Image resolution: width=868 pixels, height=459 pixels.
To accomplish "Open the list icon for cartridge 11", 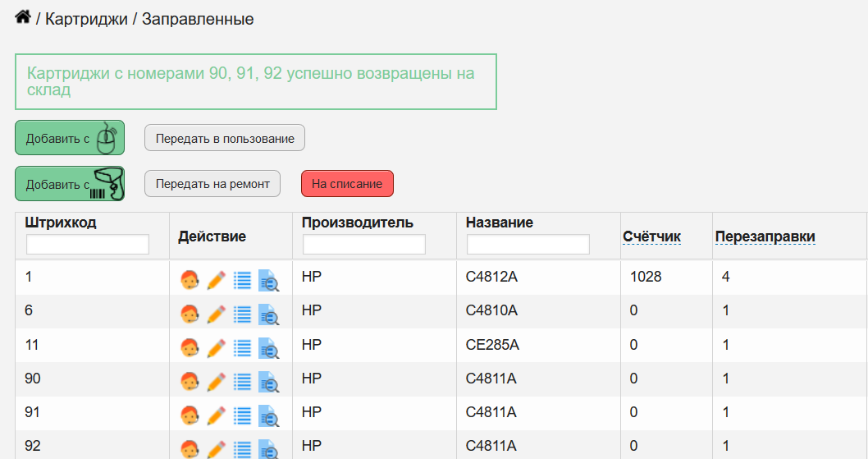I will [x=242, y=348].
